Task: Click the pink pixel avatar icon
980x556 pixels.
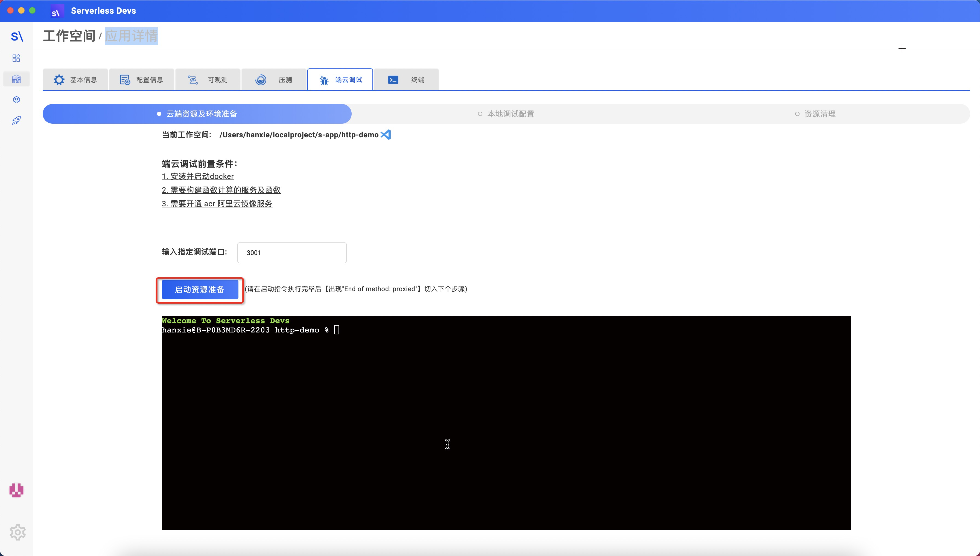Action: (16, 490)
